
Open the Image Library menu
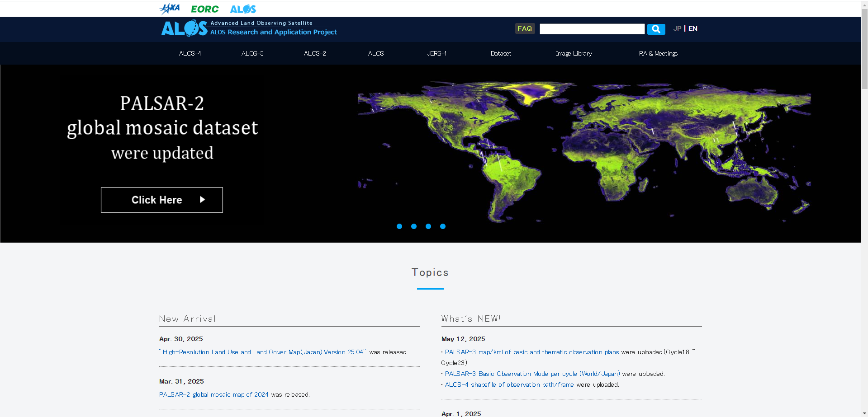(574, 53)
